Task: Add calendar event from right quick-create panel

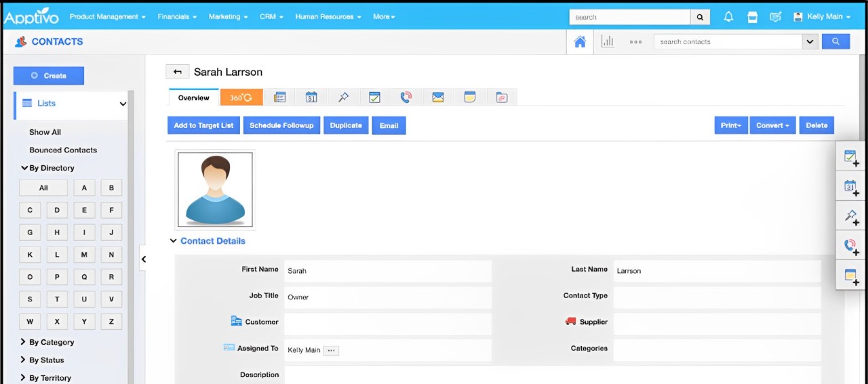Action: click(851, 188)
